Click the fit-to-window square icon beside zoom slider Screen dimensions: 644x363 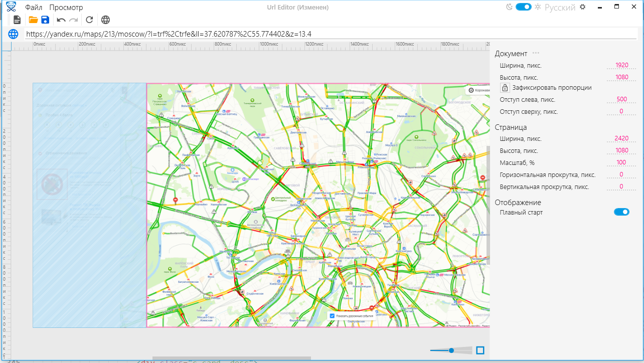tap(480, 350)
